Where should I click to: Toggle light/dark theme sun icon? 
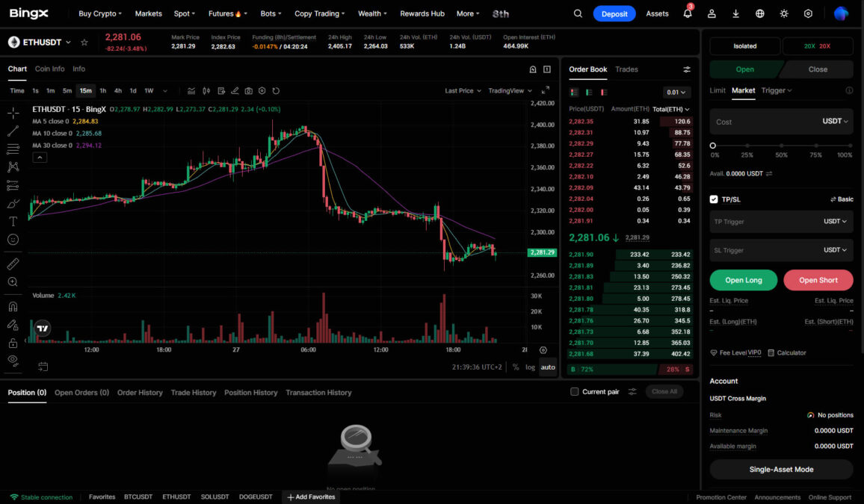tap(784, 13)
